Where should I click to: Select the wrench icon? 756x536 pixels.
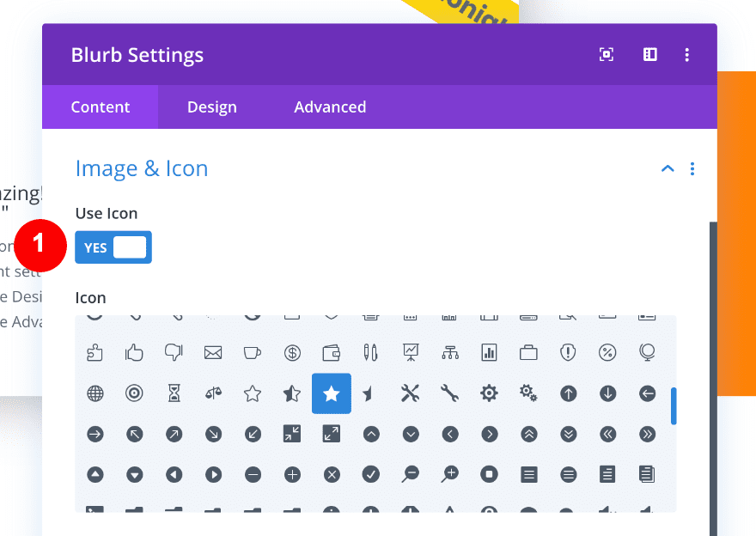[x=449, y=393]
